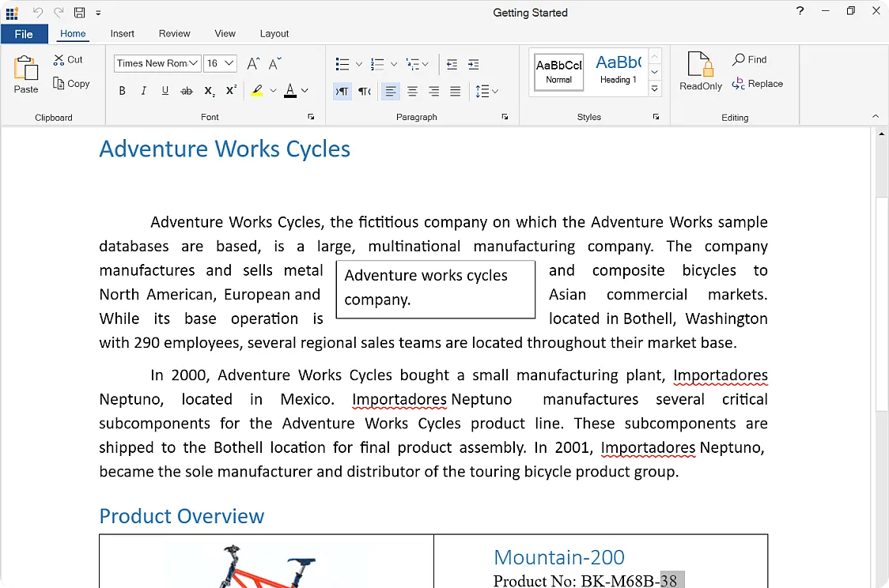Apply text highlight color
The height and width of the screenshot is (588, 889).
(x=259, y=90)
